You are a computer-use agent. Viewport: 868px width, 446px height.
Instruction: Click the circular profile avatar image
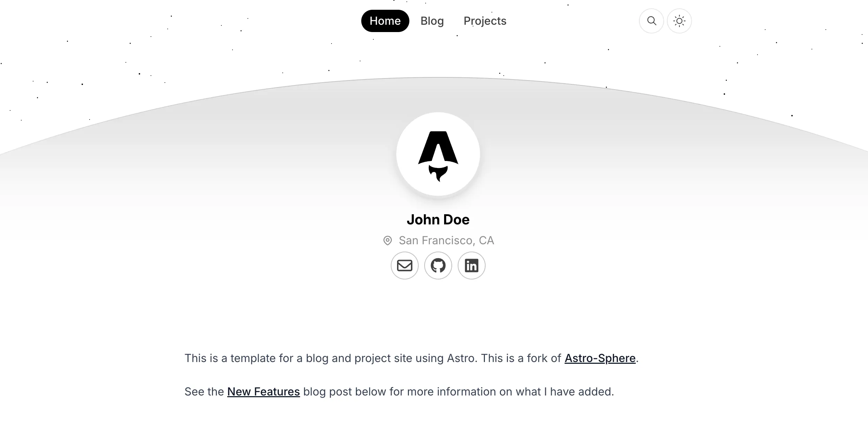point(438,154)
